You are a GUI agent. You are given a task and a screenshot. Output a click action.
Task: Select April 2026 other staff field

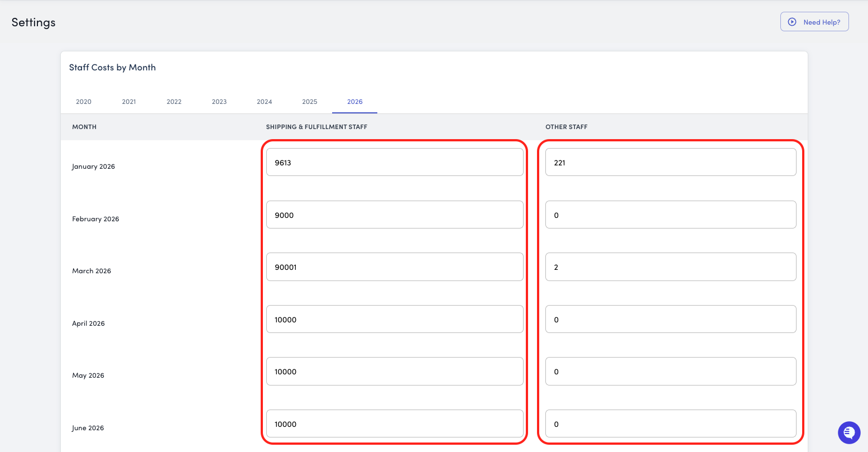[x=670, y=320]
